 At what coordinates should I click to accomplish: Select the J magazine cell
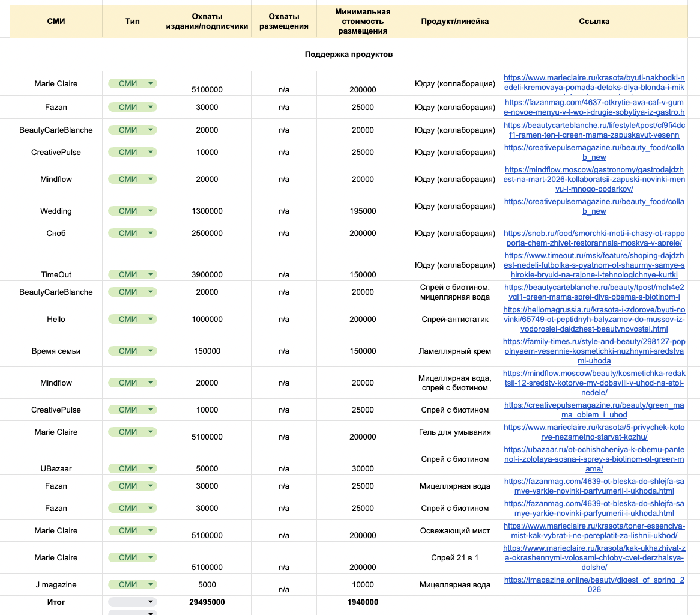(x=56, y=584)
